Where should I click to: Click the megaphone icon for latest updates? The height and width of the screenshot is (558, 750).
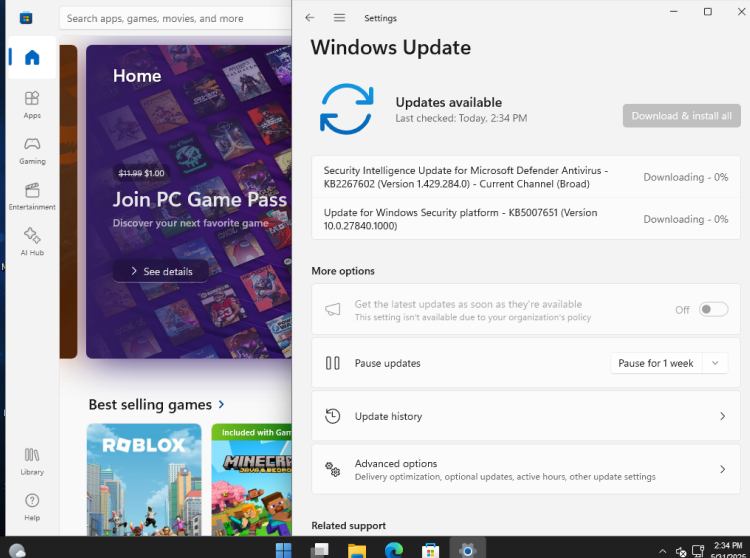pyautogui.click(x=332, y=309)
